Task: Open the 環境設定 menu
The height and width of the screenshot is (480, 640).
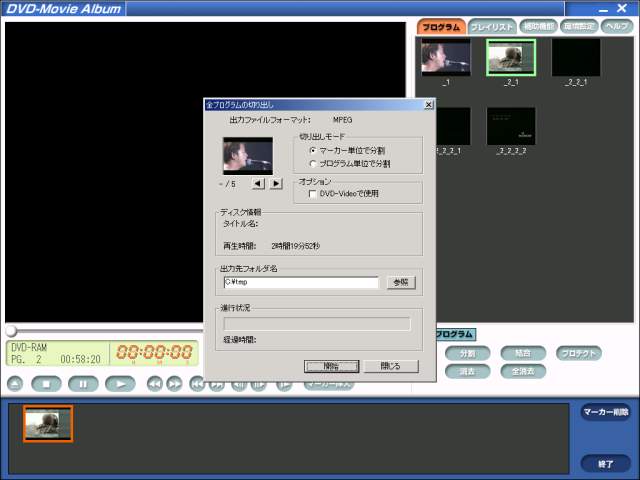Action: coord(579,27)
